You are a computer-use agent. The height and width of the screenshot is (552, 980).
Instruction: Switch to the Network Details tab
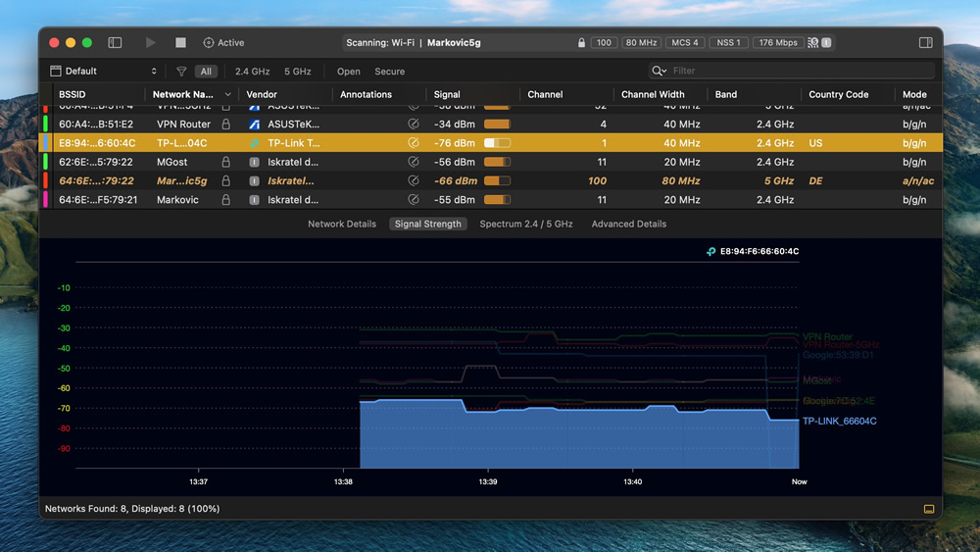click(x=342, y=224)
